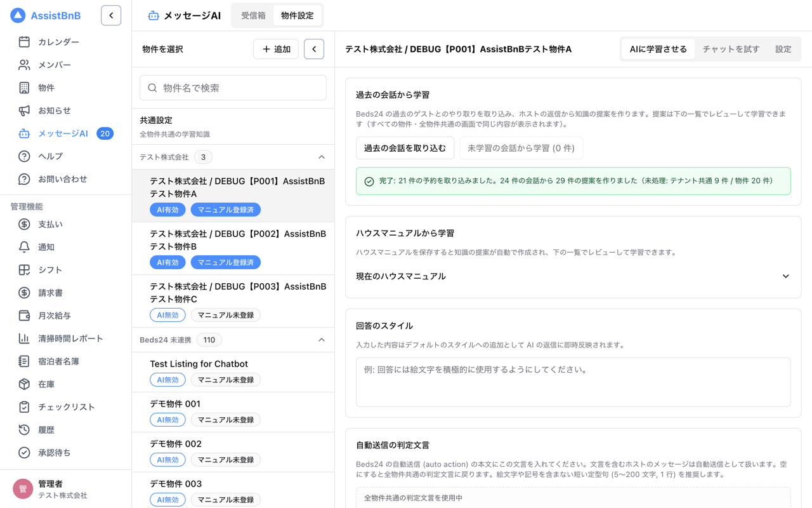Switch to the 受信箱 tab
The height and width of the screenshot is (508, 812).
[253, 15]
